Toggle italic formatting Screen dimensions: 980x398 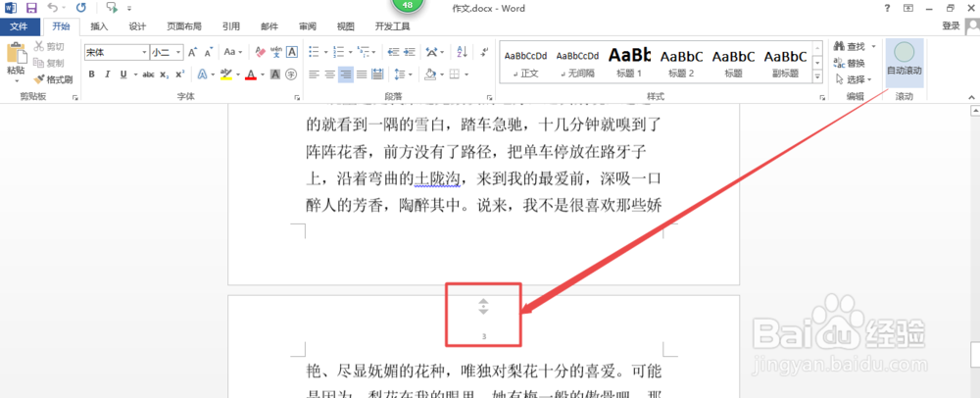click(108, 75)
